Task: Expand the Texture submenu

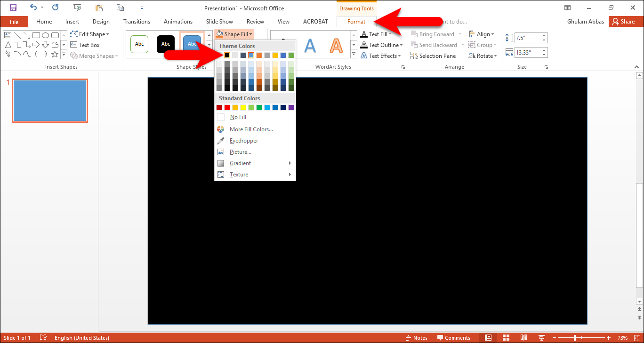Action: click(255, 175)
